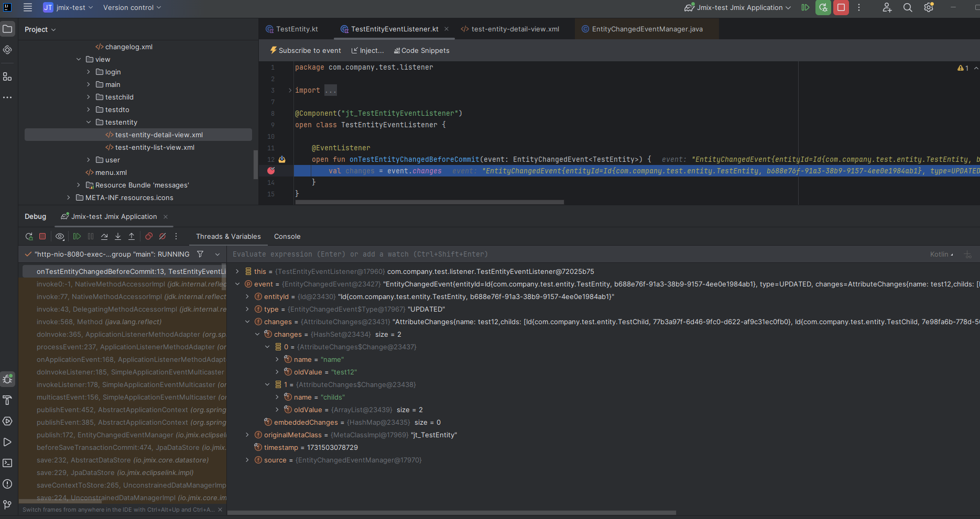Open debugger toolbar more options
The width and height of the screenshot is (980, 519).
(x=176, y=237)
